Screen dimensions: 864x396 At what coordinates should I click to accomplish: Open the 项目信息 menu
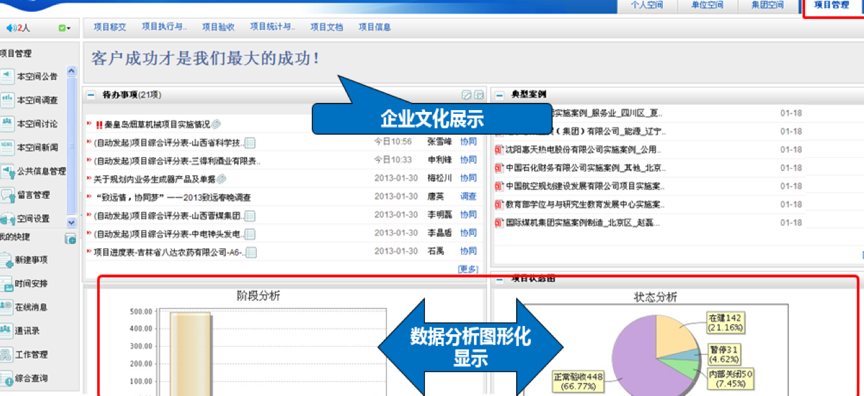click(375, 27)
